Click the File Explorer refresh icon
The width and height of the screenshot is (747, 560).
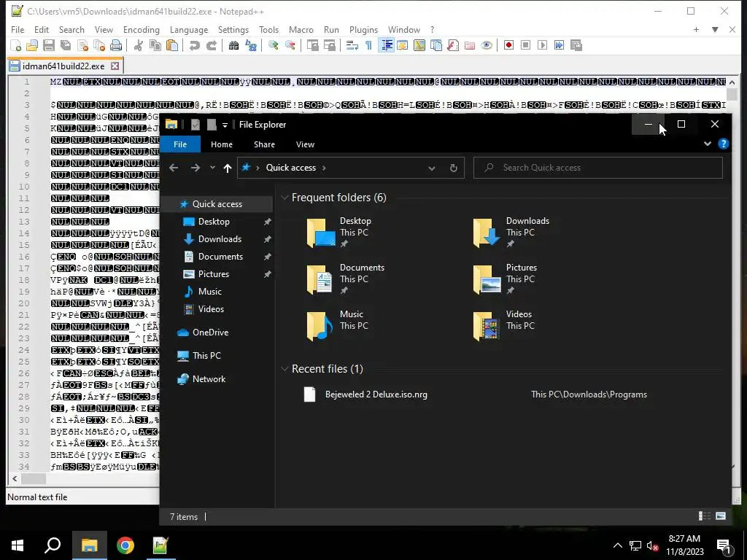click(454, 168)
